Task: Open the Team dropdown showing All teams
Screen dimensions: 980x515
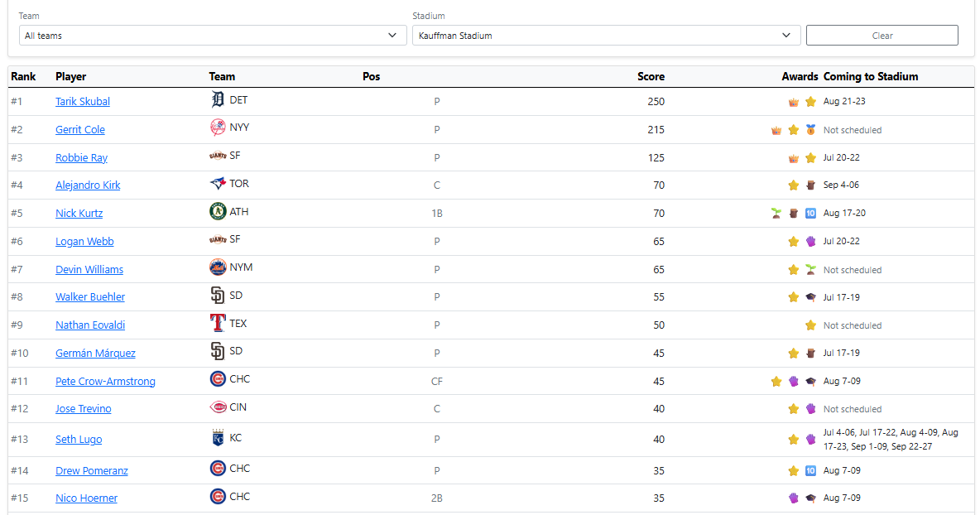Action: pos(213,36)
